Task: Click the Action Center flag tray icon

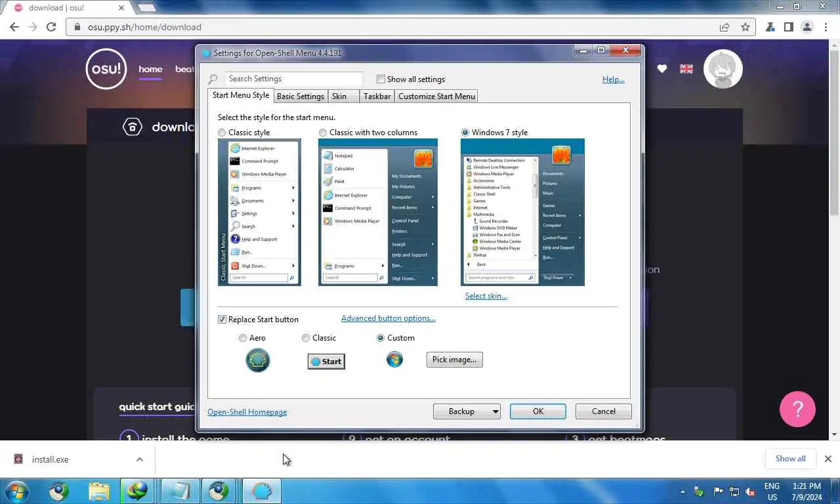Action: (717, 492)
